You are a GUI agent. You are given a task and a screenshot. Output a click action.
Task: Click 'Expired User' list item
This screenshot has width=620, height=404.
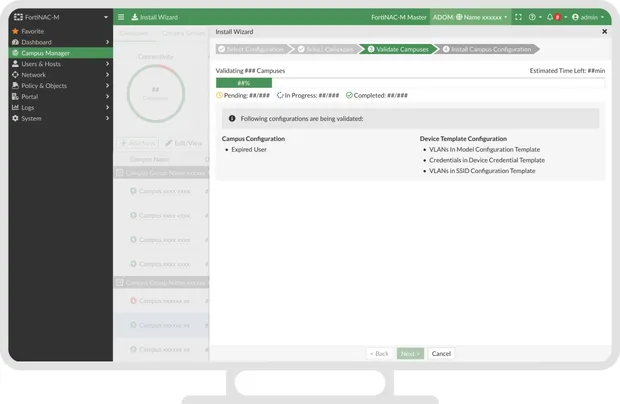pyautogui.click(x=249, y=149)
